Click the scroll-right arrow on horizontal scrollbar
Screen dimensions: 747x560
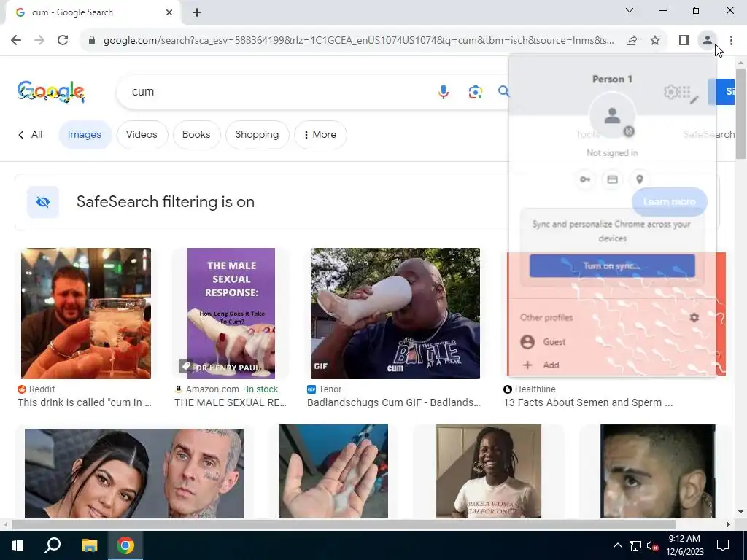[x=729, y=524]
